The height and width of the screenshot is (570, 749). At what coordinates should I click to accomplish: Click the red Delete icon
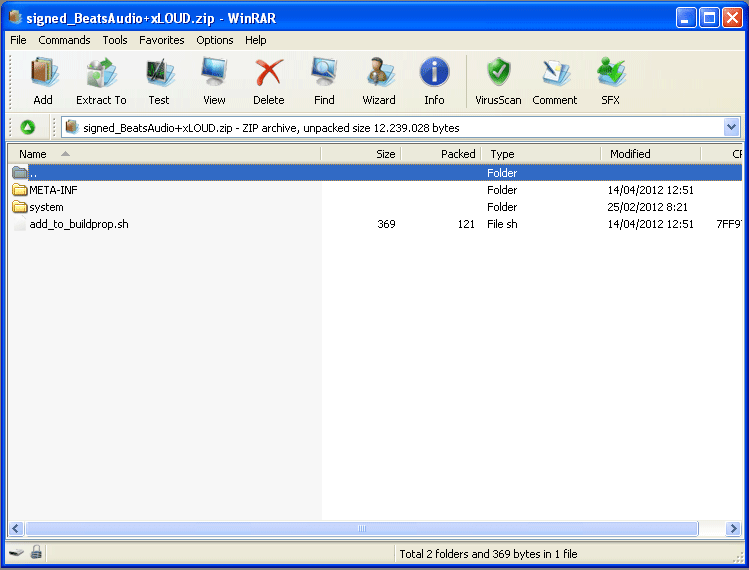(269, 72)
